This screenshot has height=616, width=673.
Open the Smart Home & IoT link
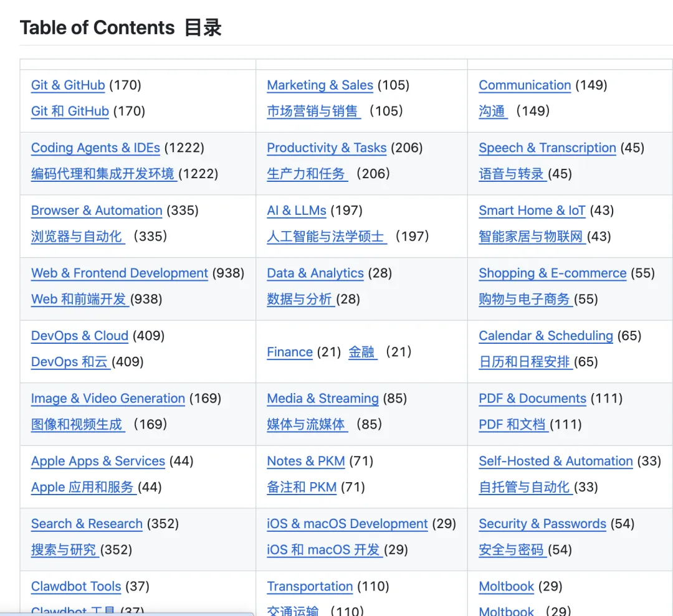(x=532, y=210)
